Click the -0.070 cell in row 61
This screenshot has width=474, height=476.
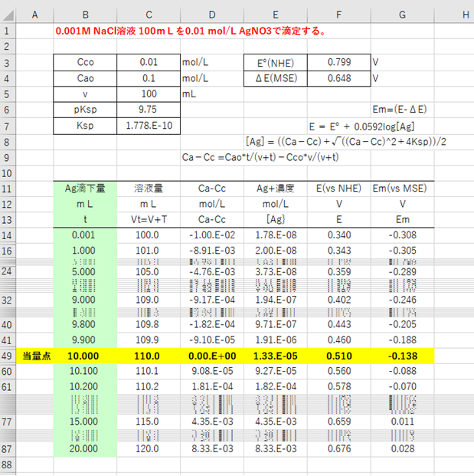[402, 386]
